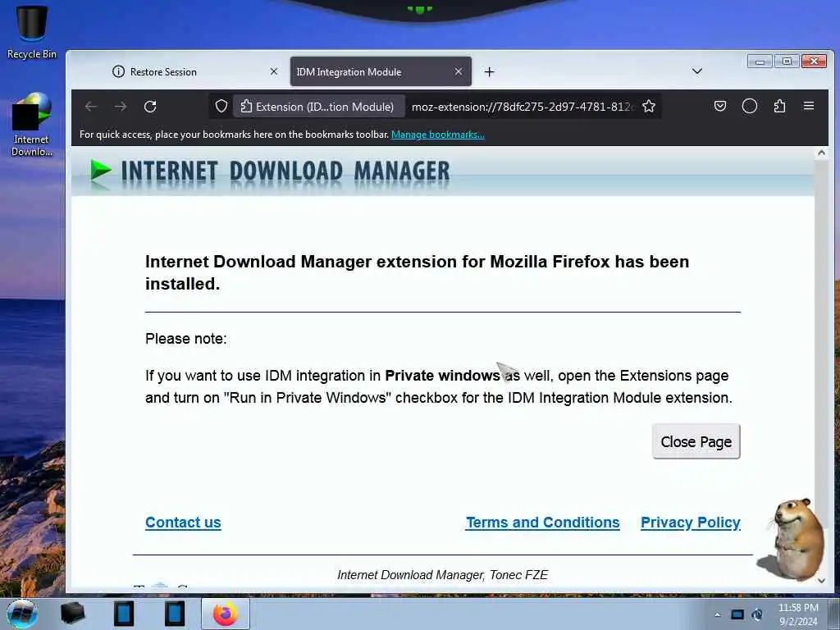The height and width of the screenshot is (630, 840).
Task: Open a new tab with plus button
Action: click(x=489, y=72)
